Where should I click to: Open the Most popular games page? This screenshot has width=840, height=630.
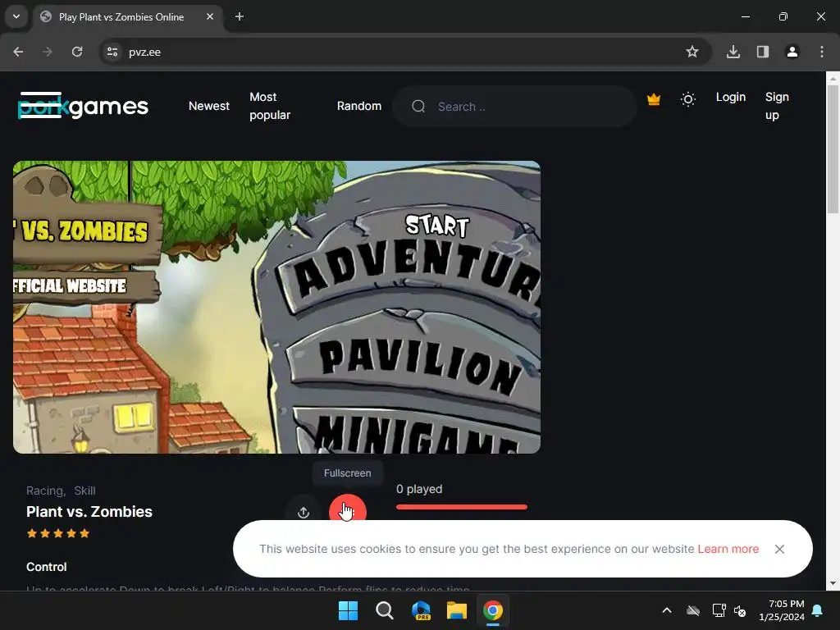(270, 106)
